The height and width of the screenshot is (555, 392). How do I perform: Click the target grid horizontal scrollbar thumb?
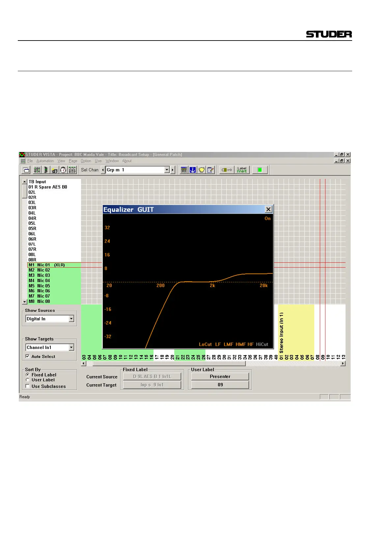(169, 364)
